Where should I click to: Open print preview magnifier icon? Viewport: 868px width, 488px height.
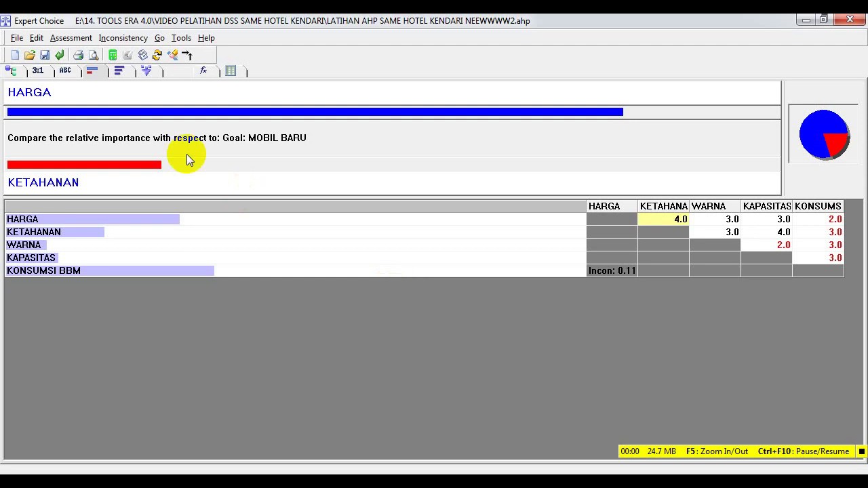pos(94,55)
